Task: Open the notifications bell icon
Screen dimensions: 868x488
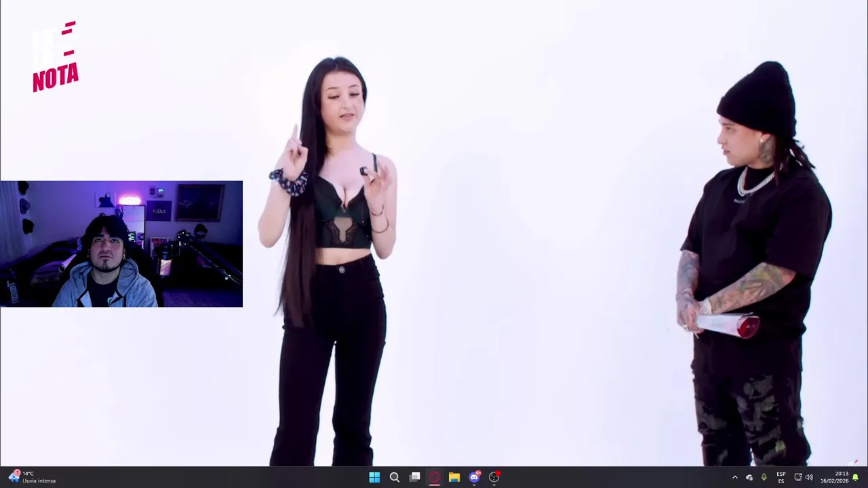Action: click(856, 477)
